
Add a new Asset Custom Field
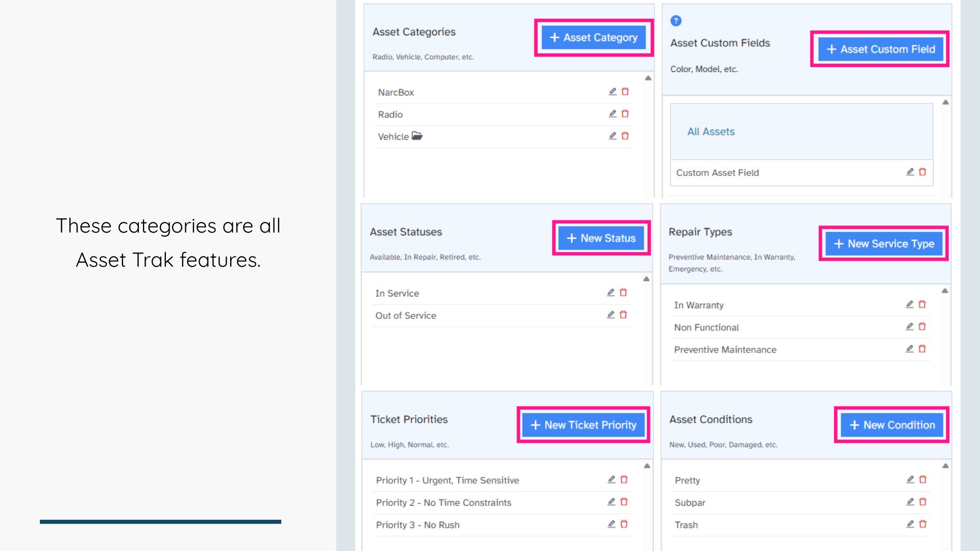880,49
